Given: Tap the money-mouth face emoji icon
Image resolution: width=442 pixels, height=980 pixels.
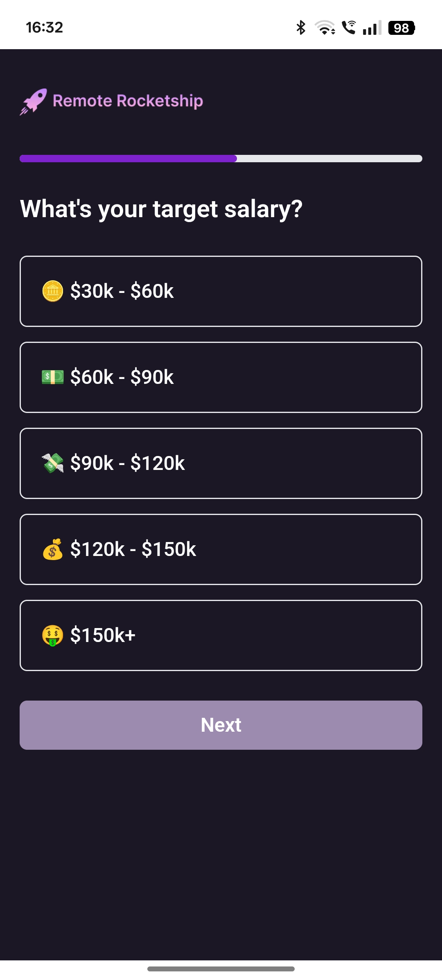Looking at the screenshot, I should click(x=53, y=635).
